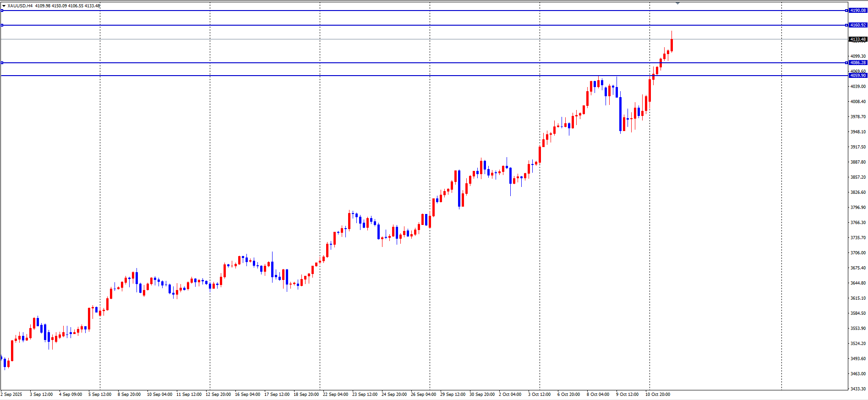Image resolution: width=868 pixels, height=400 pixels.
Task: Click the 3706.00 price scale label
Action: tap(858, 253)
